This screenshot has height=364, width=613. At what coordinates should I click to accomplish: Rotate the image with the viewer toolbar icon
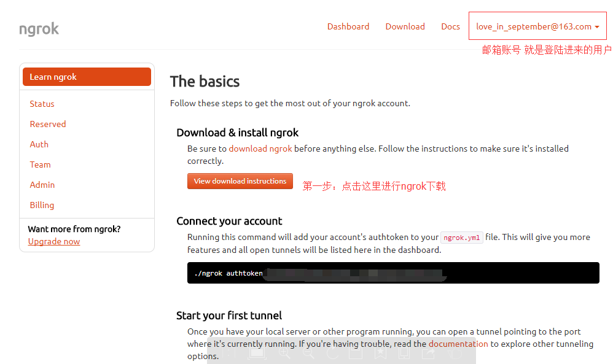click(x=333, y=353)
